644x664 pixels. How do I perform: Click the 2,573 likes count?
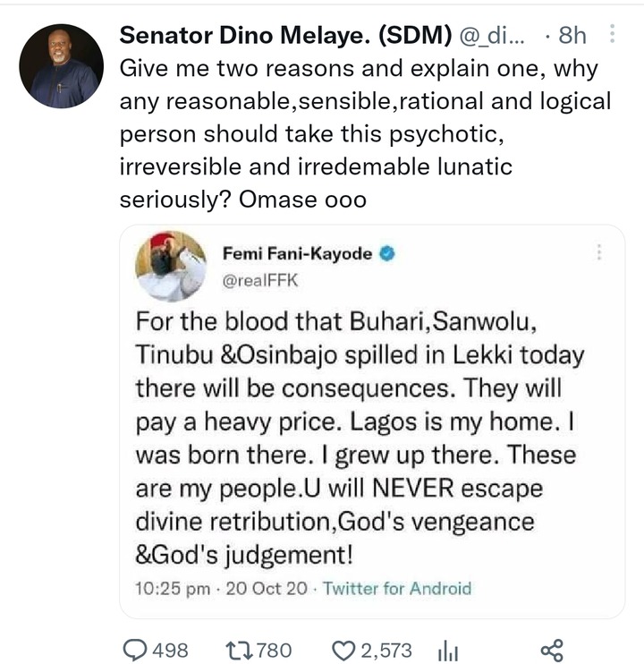[386, 651]
